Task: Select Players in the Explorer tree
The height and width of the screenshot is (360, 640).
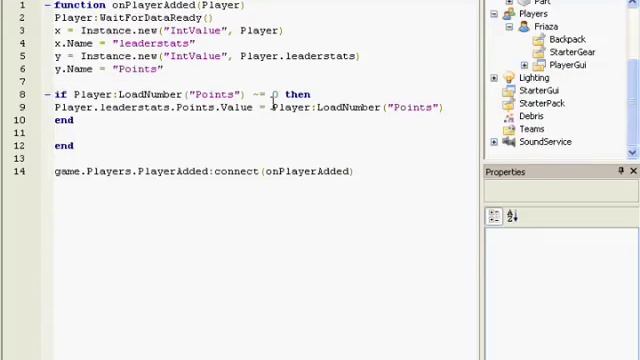Action: click(533, 14)
